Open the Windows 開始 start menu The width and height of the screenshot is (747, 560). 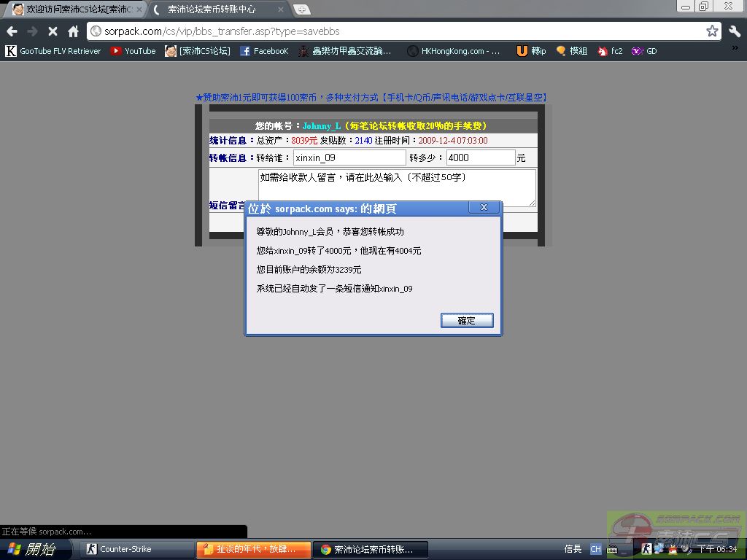click(x=35, y=549)
